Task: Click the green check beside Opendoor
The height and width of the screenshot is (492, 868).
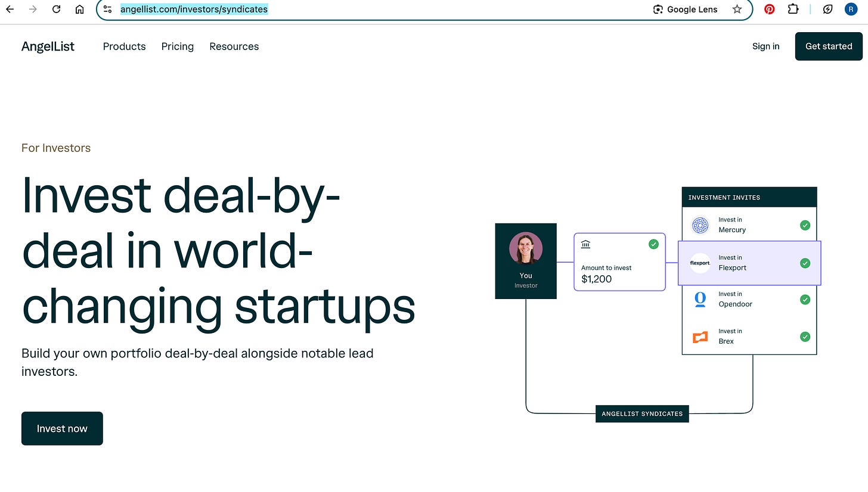Action: coord(805,300)
